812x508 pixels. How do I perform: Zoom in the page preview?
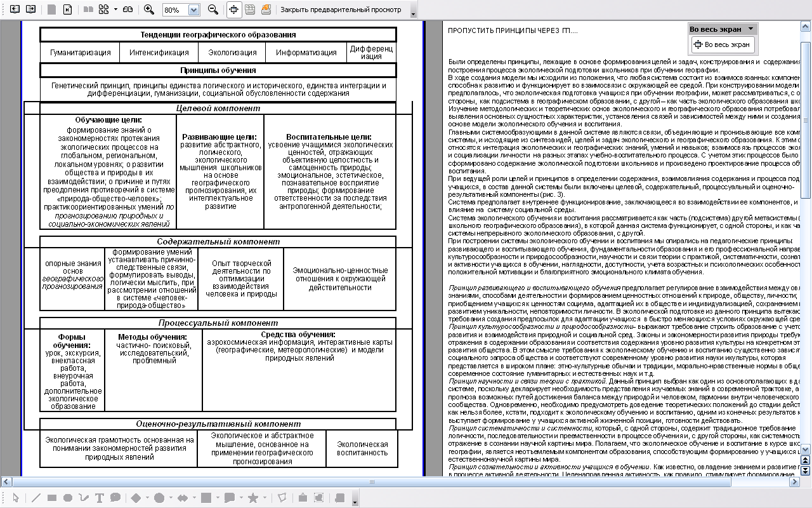[x=149, y=10]
